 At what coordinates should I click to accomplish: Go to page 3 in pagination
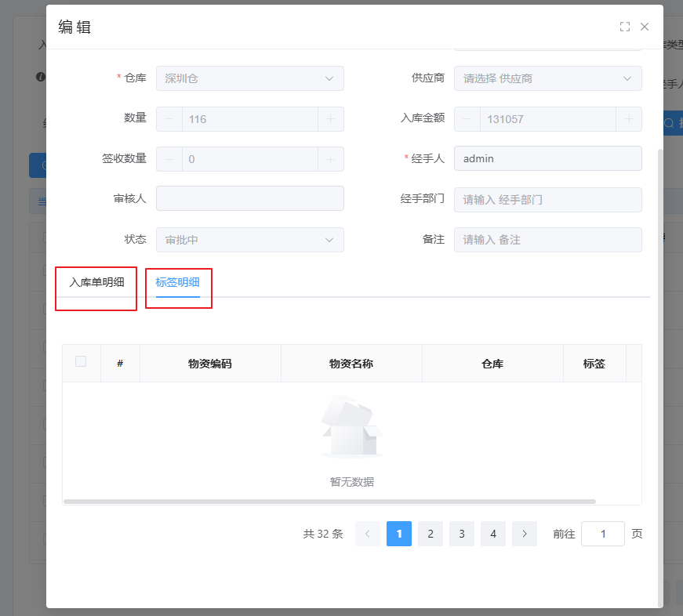(x=462, y=534)
